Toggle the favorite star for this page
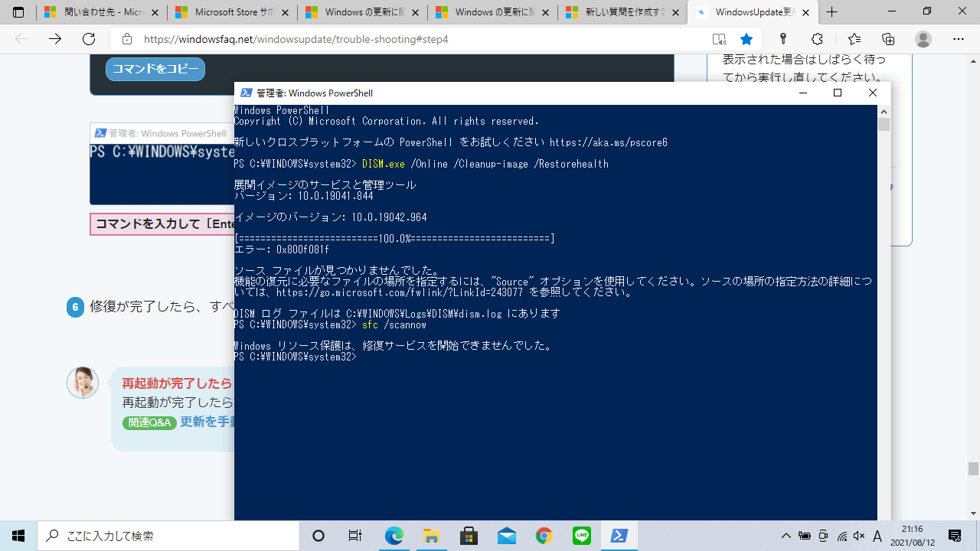Screen dimensions: 980x551 click(746, 39)
